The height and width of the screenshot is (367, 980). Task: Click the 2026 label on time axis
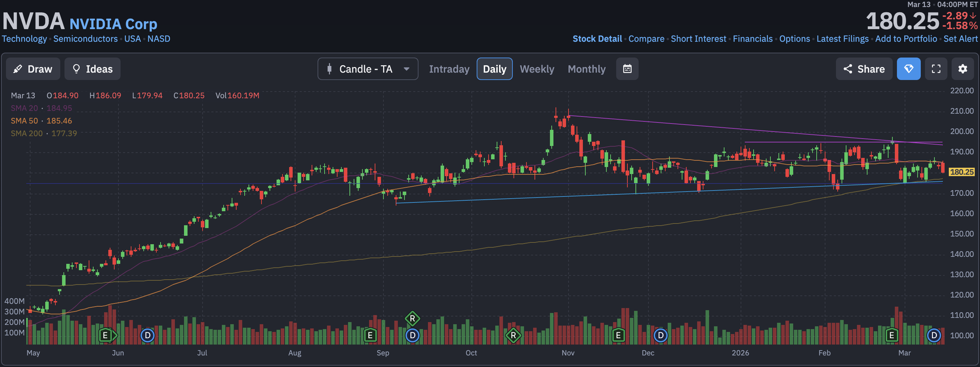[740, 353]
